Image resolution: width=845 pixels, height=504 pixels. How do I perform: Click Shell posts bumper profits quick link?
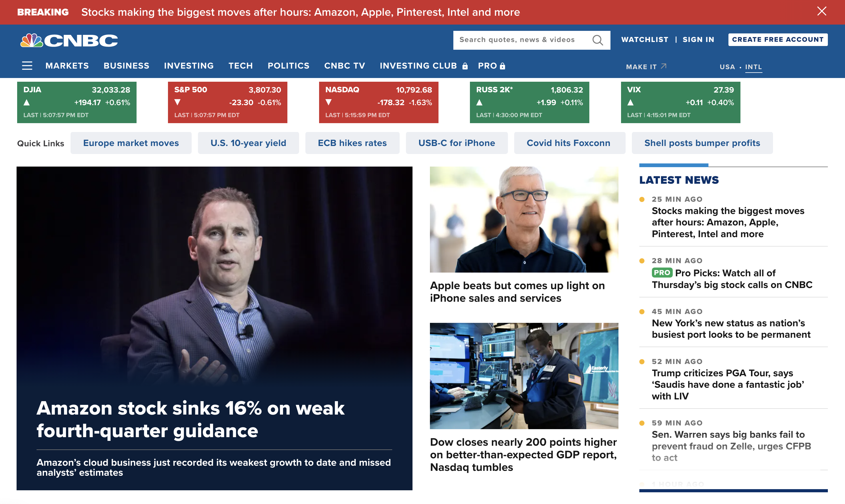pyautogui.click(x=702, y=143)
